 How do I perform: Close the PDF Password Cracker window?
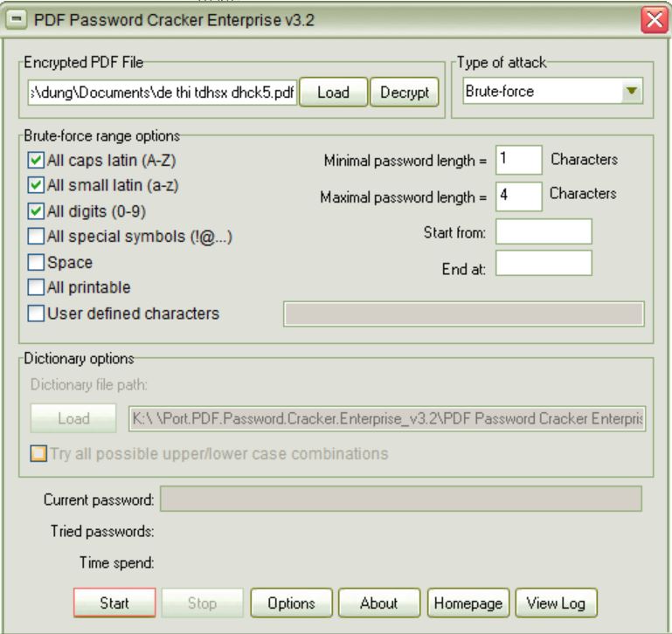tap(654, 20)
